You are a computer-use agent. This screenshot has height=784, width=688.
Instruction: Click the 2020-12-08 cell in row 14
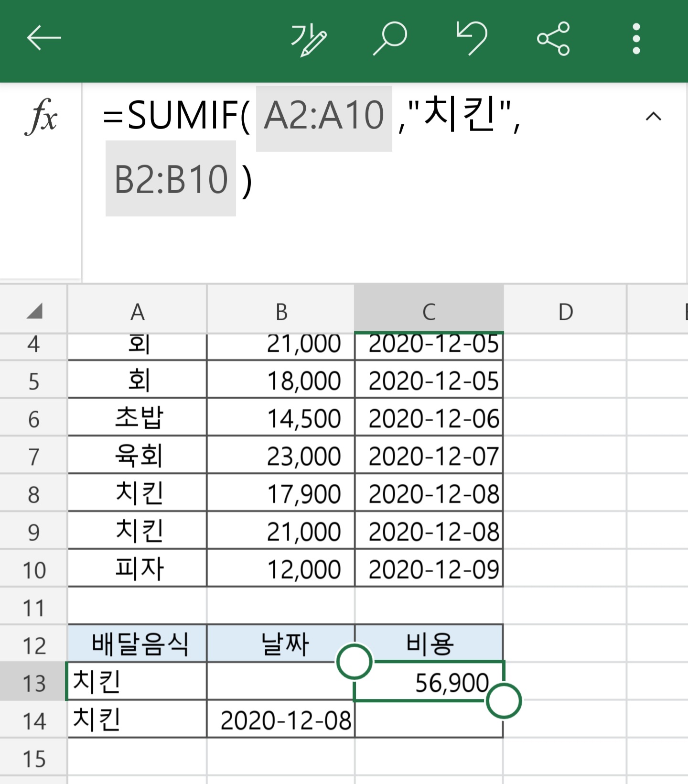(x=281, y=719)
